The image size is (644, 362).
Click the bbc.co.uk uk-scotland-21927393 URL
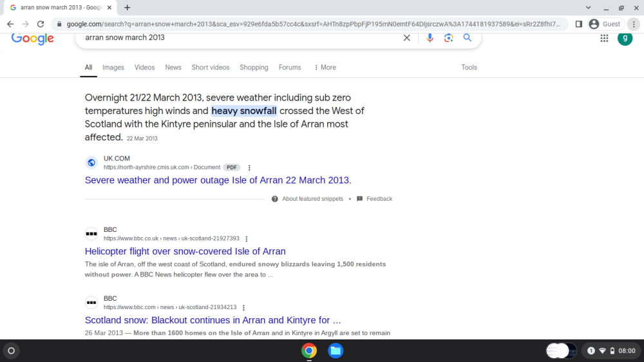pyautogui.click(x=171, y=238)
